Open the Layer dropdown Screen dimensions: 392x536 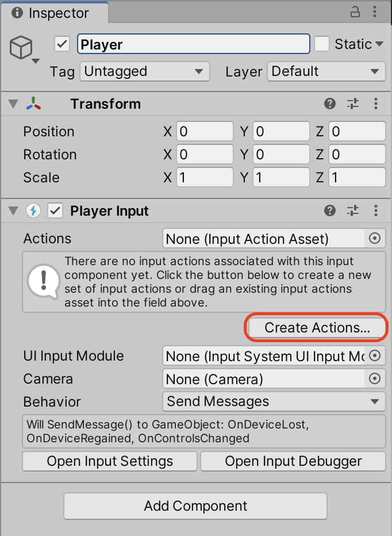click(326, 71)
